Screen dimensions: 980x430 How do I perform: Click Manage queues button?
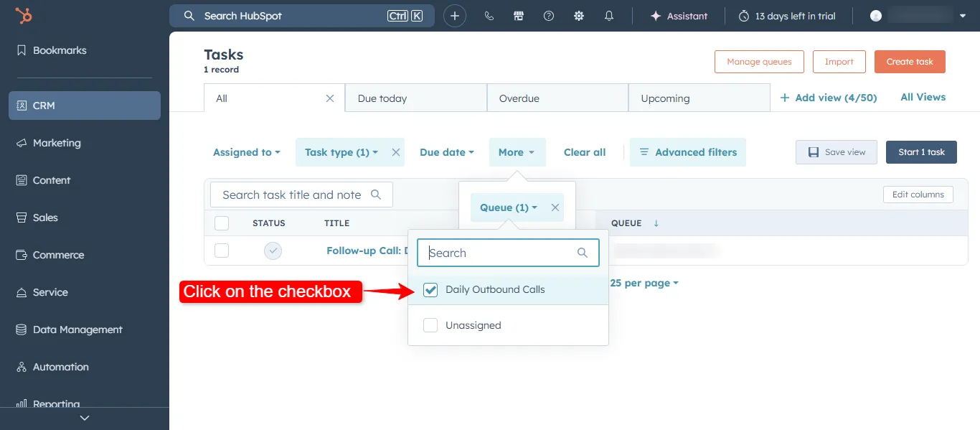point(759,62)
